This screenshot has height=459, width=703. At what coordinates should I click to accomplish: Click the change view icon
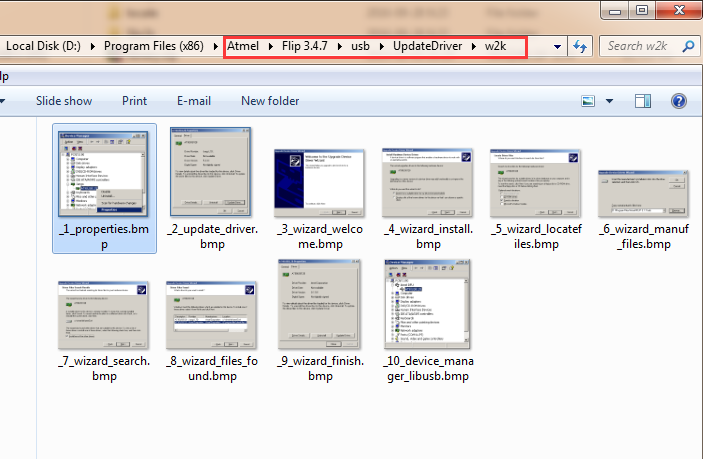591,101
